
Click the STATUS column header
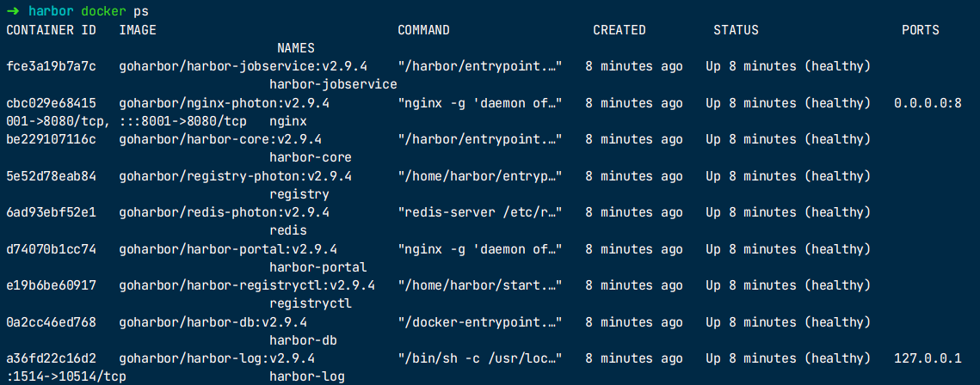click(x=736, y=30)
